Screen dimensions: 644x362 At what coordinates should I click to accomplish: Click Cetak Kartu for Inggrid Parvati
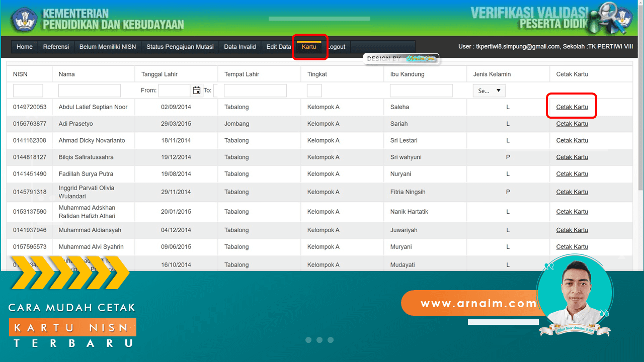572,192
